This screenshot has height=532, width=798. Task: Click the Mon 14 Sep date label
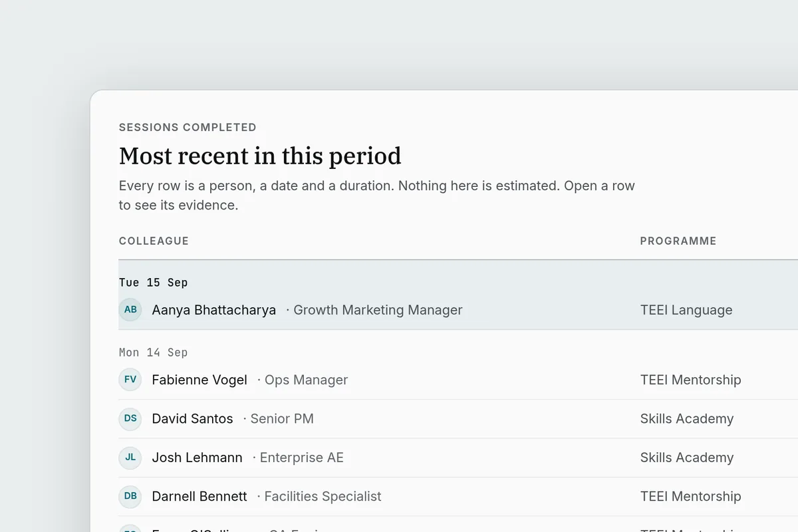[x=154, y=352]
